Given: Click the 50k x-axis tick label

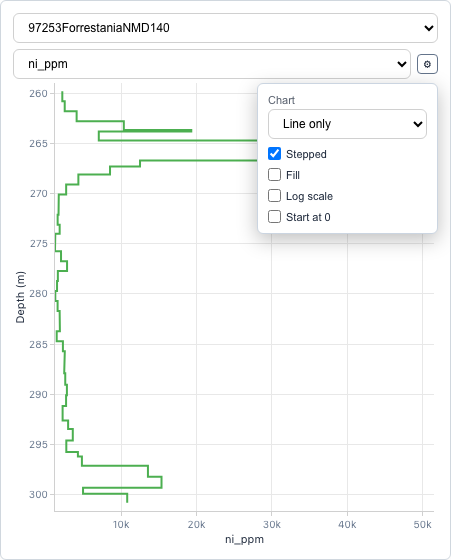Looking at the screenshot, I should click(422, 525).
